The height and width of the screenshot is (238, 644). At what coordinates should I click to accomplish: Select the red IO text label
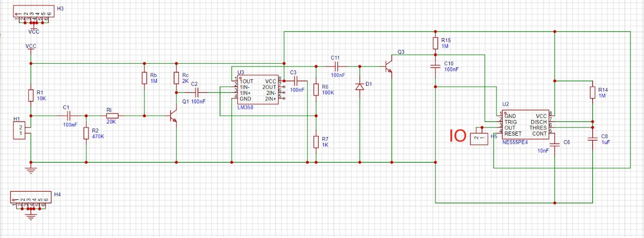[x=457, y=137]
